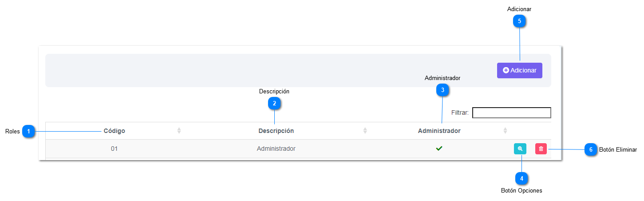Select the code cell 01
Screen dimensions: 644x201
click(114, 149)
